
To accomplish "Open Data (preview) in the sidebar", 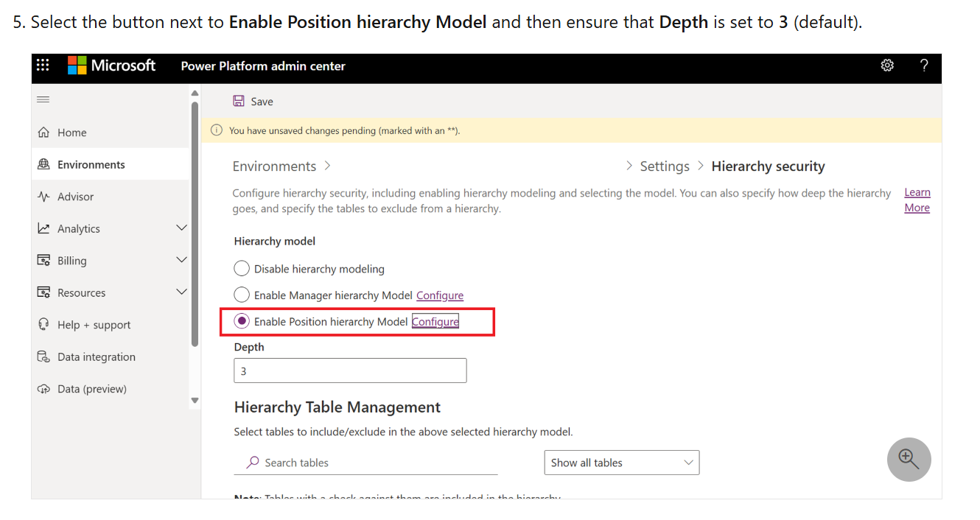I will (x=92, y=388).
